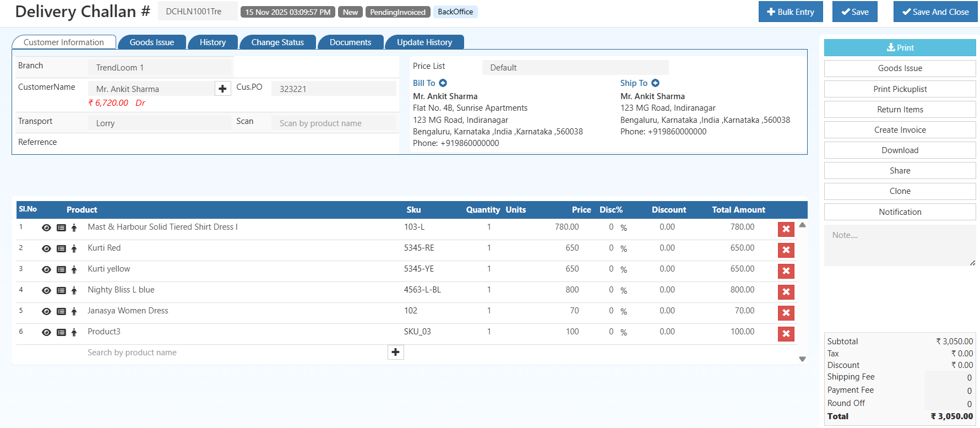Open the Notification button
Viewport: 980px width, 428px height.
(900, 212)
